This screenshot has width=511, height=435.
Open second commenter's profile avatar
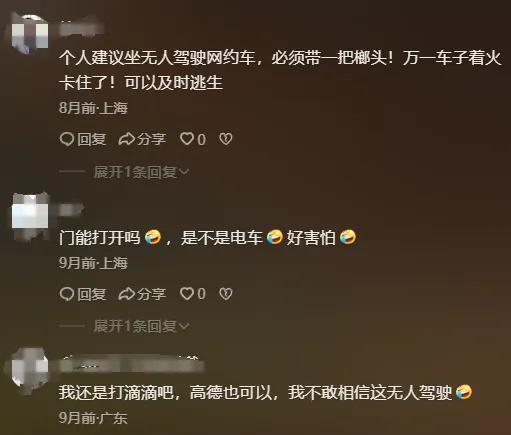point(30,212)
